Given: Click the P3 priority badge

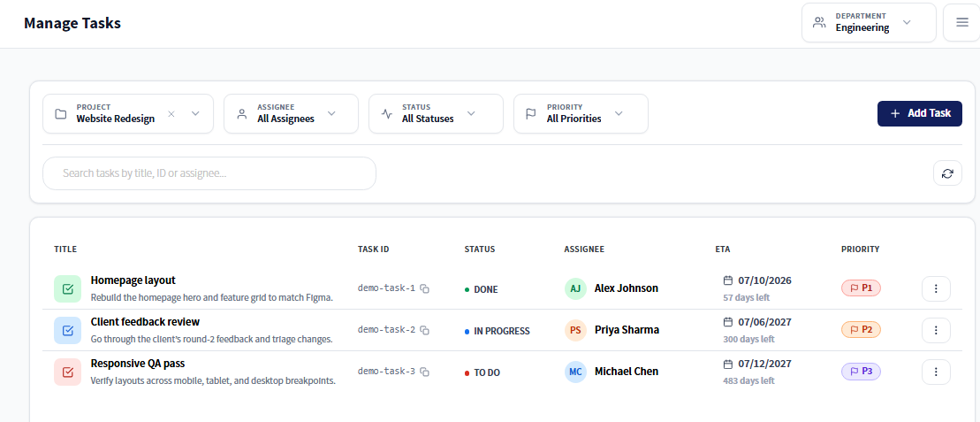Looking at the screenshot, I should tap(861, 372).
